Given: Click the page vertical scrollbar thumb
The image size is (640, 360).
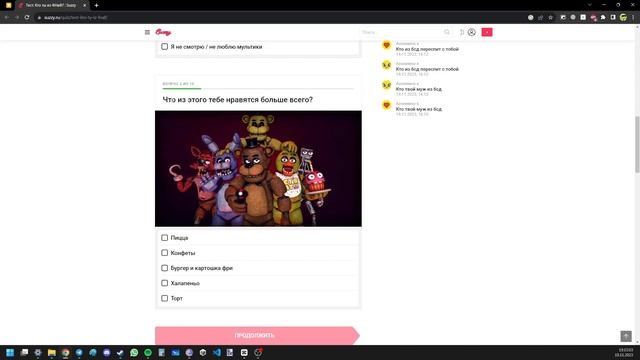Looking at the screenshot, I should pos(637,144).
